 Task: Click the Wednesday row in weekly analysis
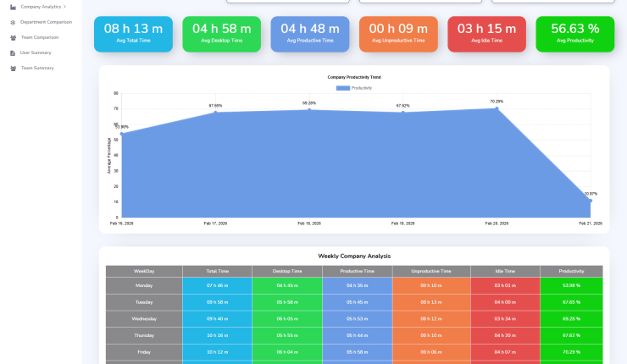click(x=144, y=319)
